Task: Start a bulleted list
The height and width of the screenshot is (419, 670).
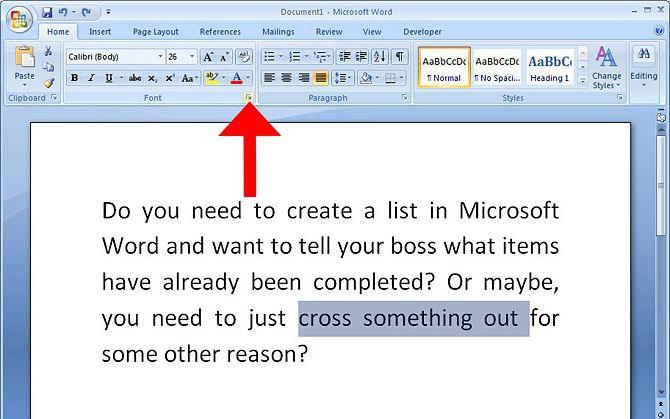Action: (x=270, y=56)
